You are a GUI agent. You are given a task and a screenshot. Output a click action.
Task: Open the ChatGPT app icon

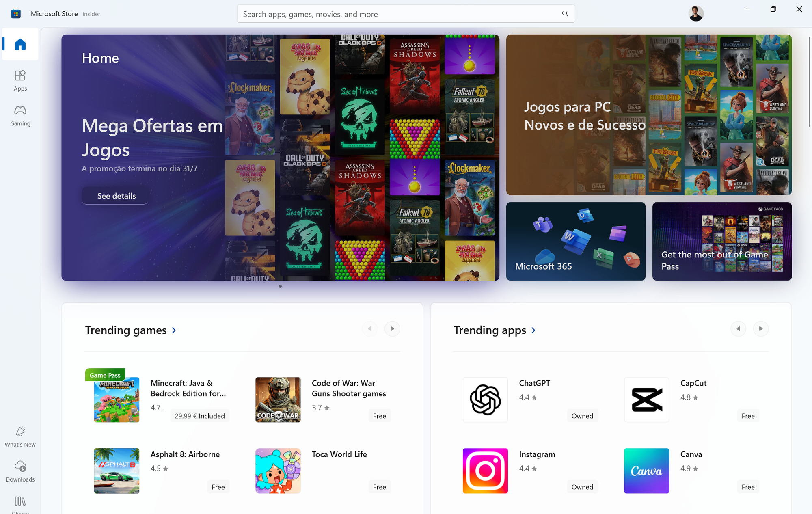point(485,400)
